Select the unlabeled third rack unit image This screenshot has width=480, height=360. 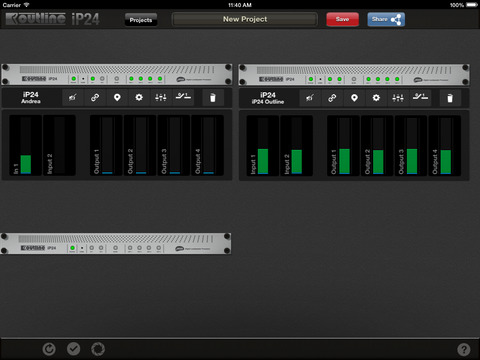click(x=116, y=244)
